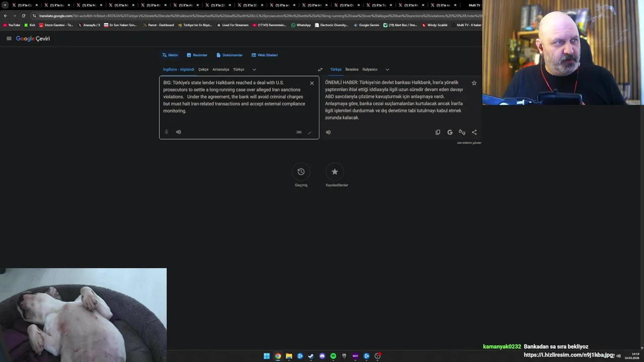Select Çekçe as source language
This screenshot has height=362, width=644.
(x=203, y=69)
